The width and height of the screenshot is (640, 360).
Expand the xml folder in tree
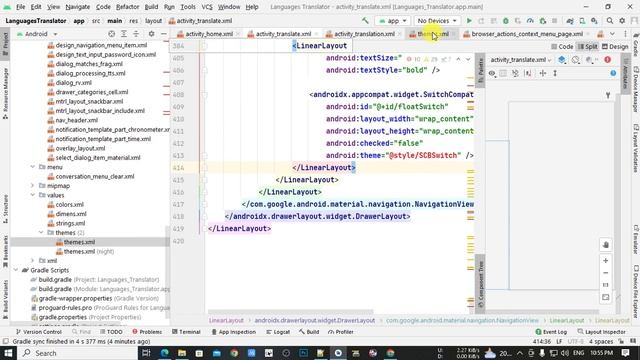pyautogui.click(x=33, y=260)
